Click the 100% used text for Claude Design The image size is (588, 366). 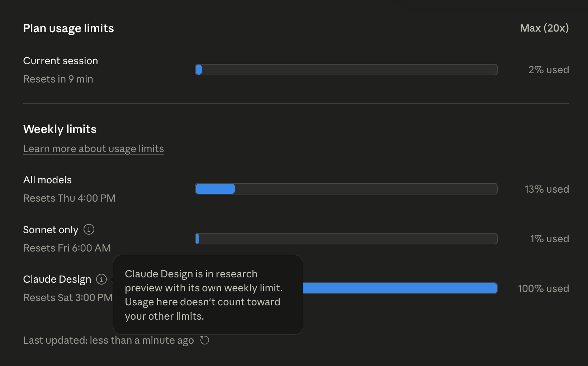(x=543, y=288)
